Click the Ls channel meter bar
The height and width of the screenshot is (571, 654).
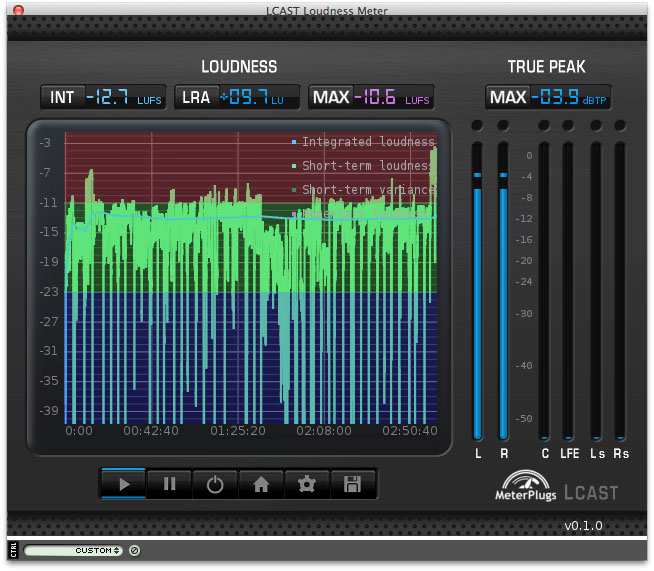tap(596, 291)
